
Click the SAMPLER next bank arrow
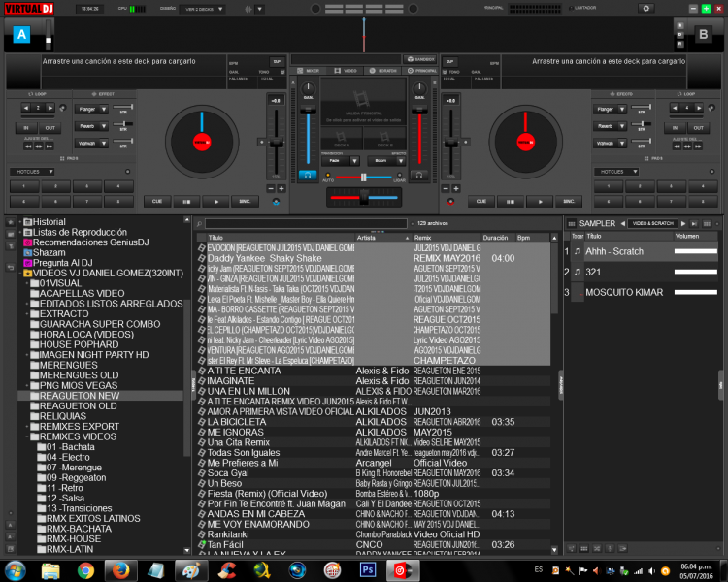(x=683, y=224)
